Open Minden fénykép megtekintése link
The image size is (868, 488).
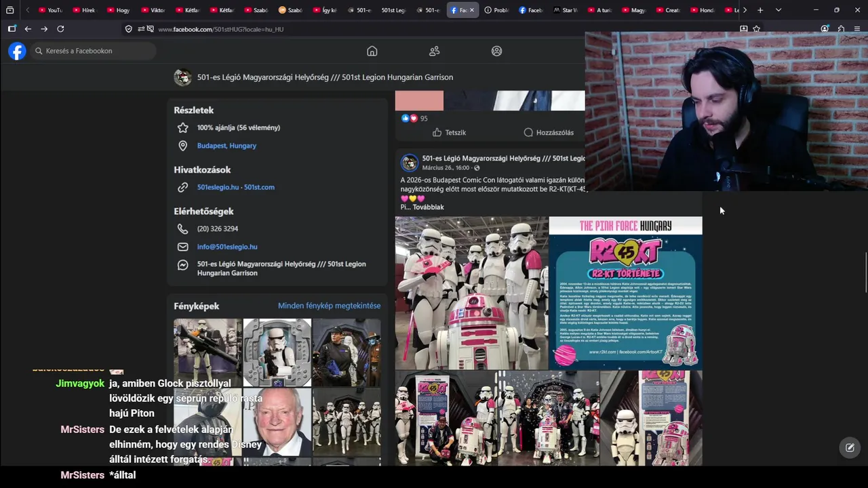pyautogui.click(x=329, y=306)
